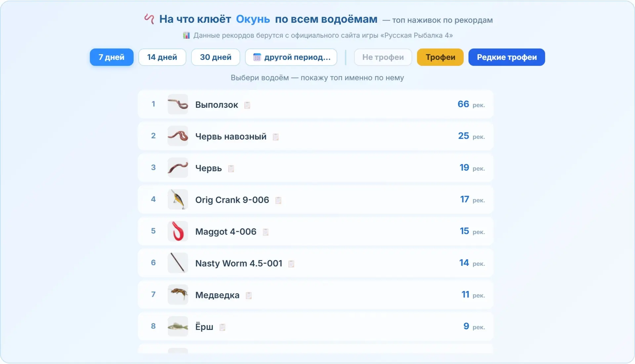Click the Червь навозный bait name

tap(231, 137)
